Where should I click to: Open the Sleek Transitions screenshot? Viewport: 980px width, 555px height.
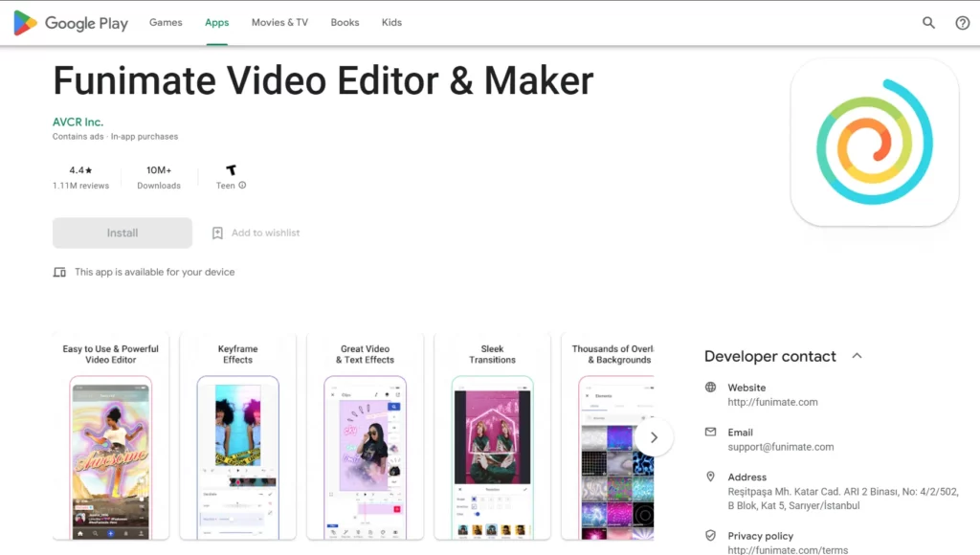click(493, 436)
